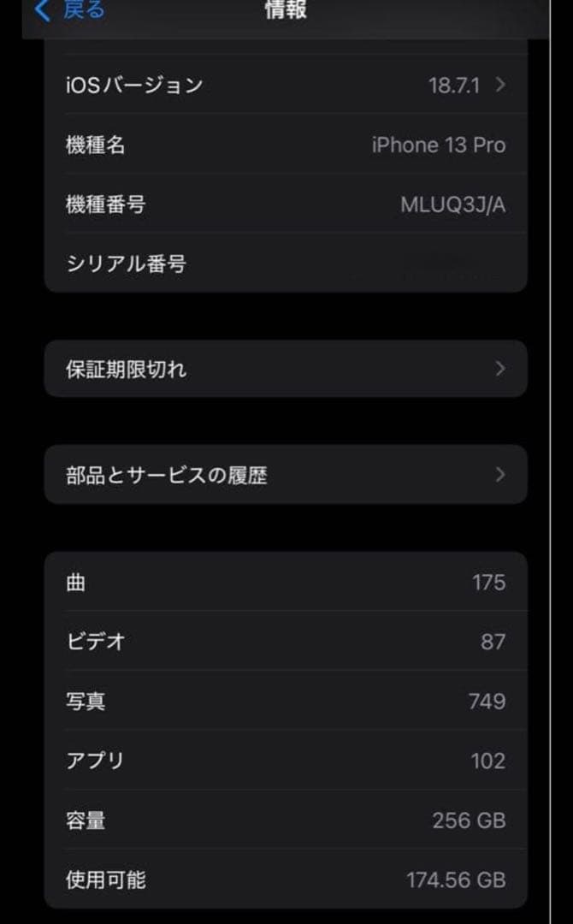Expand the 保証期限切れ warranty row
Viewport: 573px width, 924px height.
click(500, 369)
